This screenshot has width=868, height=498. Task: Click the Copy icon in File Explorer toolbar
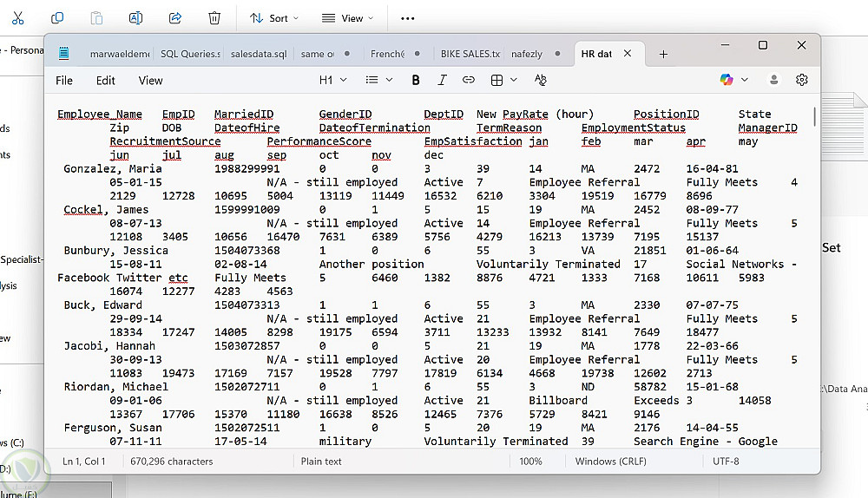[57, 18]
